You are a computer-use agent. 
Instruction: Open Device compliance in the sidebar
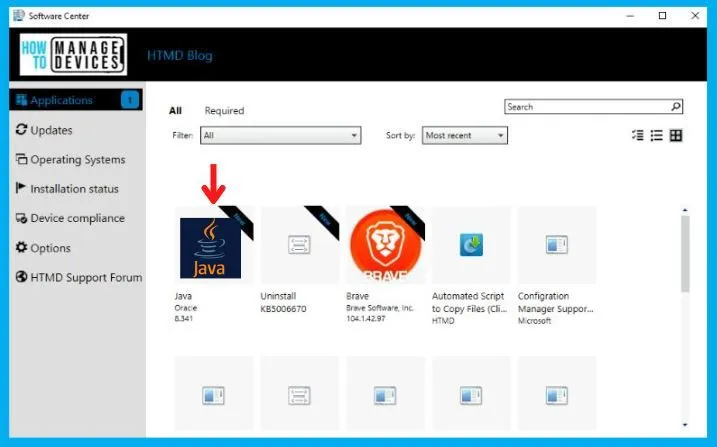click(70, 218)
